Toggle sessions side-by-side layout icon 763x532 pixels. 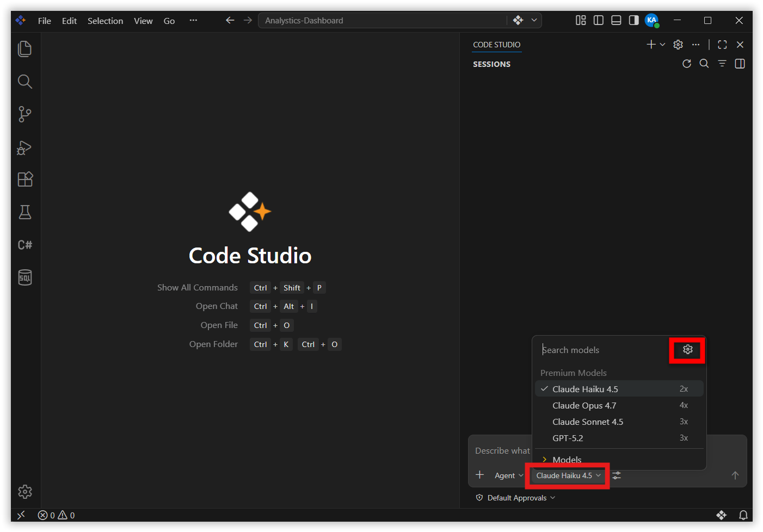click(740, 64)
